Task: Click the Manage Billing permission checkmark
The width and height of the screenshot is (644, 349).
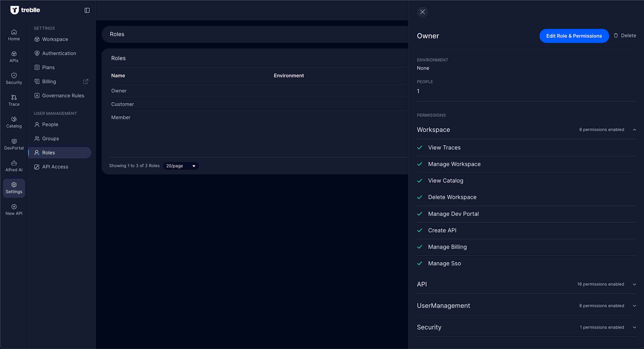Action: 420,247
